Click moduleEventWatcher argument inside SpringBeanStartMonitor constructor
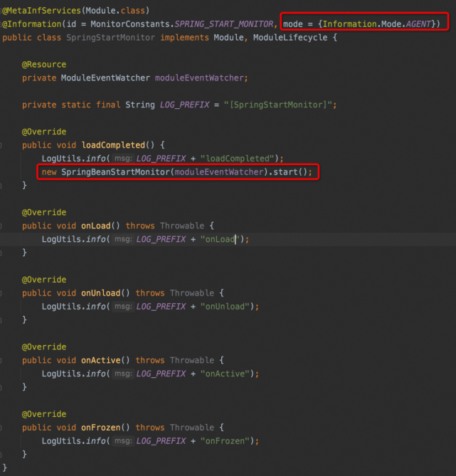Viewport: 456px width, 476px height. pos(219,172)
